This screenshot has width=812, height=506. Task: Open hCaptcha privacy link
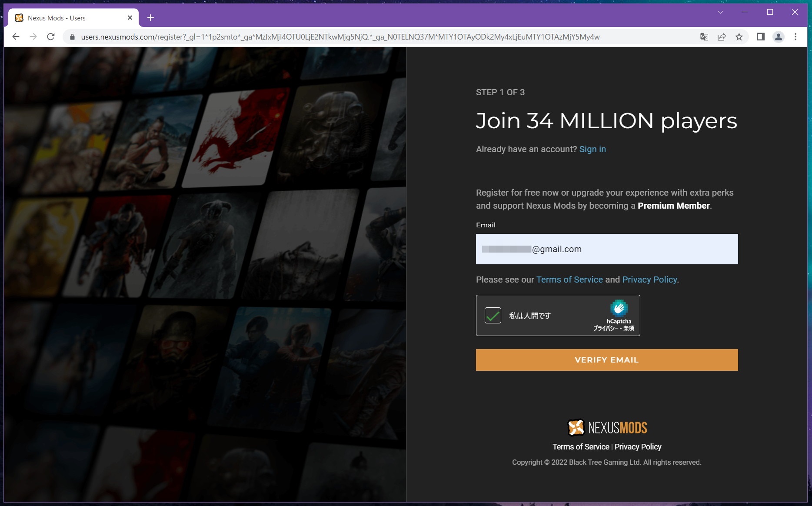(x=606, y=328)
